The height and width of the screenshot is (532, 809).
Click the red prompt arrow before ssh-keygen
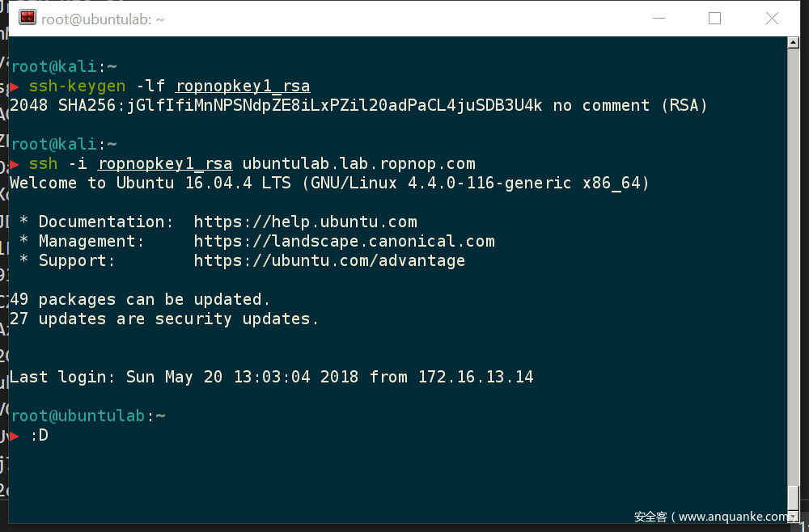pos(16,87)
